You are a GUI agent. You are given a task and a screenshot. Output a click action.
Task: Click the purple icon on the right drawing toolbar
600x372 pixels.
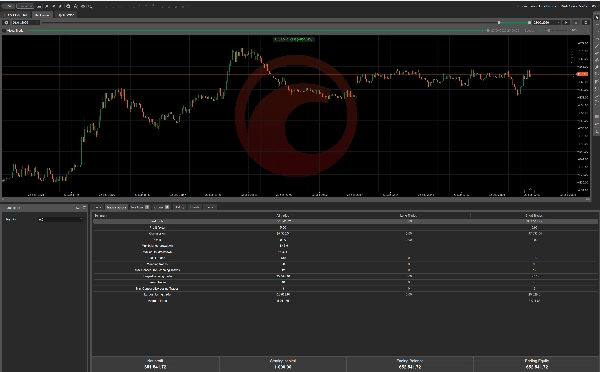[x=596, y=116]
